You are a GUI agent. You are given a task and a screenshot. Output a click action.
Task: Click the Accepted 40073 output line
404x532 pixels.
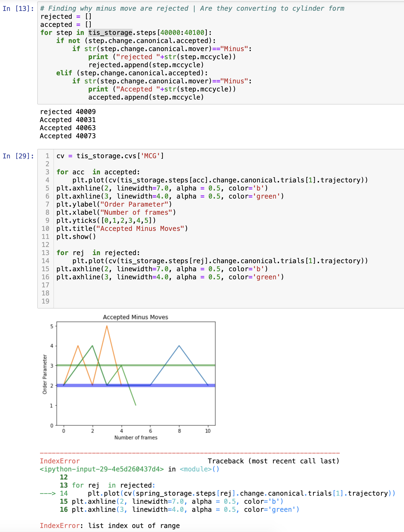(67, 136)
